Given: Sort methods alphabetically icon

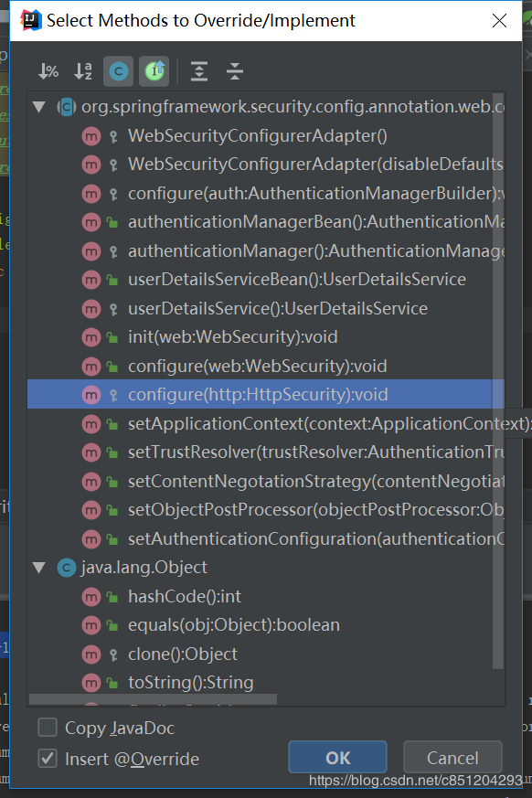Looking at the screenshot, I should 83,71.
